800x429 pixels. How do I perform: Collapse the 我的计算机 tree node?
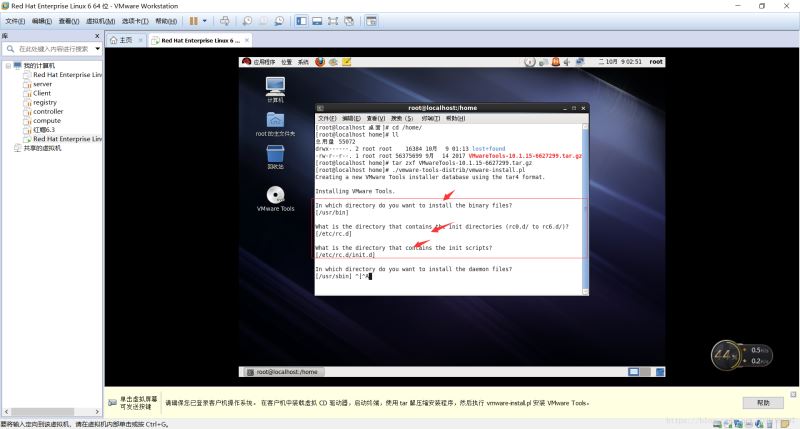tap(9, 65)
